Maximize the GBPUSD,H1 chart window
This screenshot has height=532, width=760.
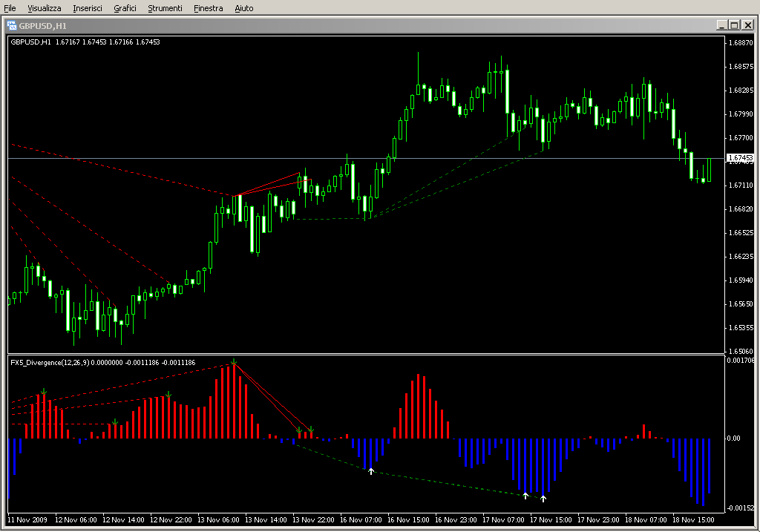coord(734,25)
